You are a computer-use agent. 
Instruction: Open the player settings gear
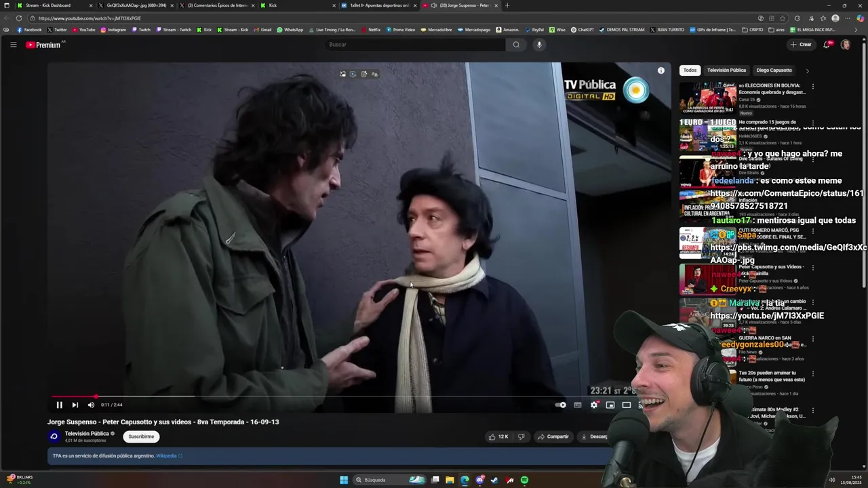click(594, 405)
